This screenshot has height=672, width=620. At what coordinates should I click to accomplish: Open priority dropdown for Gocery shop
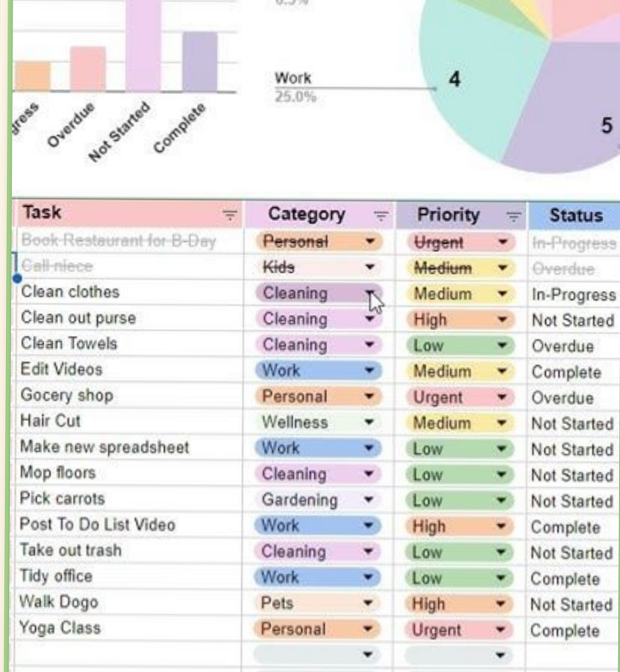(502, 396)
